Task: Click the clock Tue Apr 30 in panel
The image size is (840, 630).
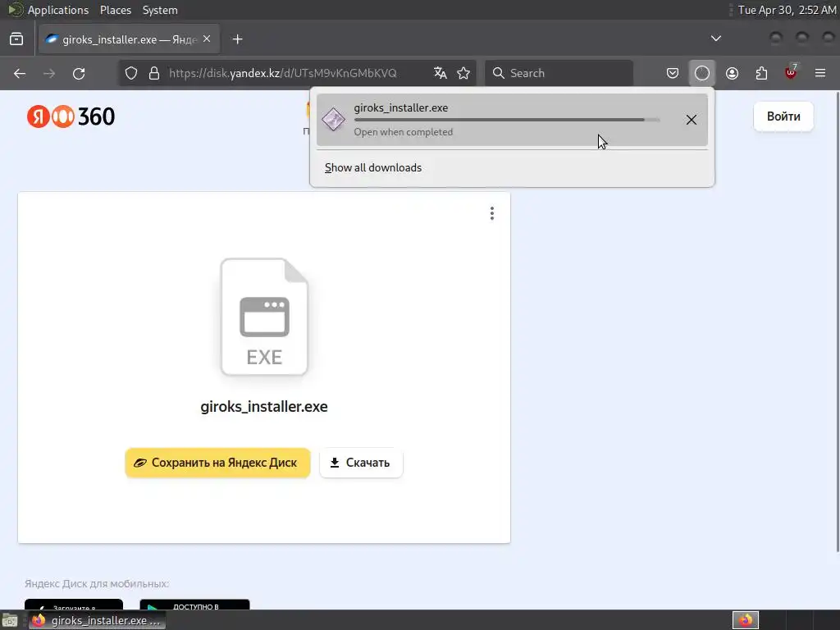Action: click(x=787, y=10)
